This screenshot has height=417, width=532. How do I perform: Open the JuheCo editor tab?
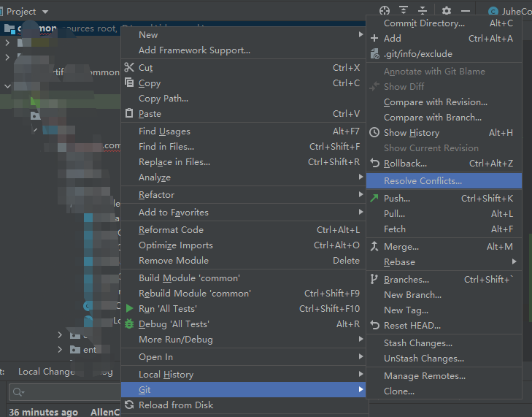click(509, 11)
